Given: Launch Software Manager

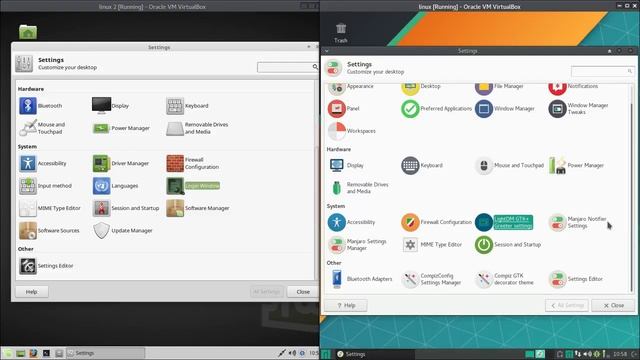Looking at the screenshot, I should pyautogui.click(x=198, y=208).
